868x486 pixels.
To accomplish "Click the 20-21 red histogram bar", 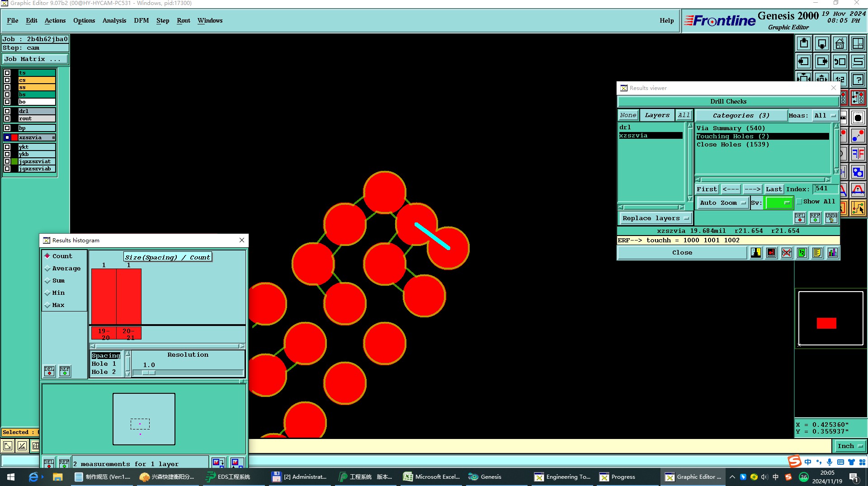I will pyautogui.click(x=129, y=297).
